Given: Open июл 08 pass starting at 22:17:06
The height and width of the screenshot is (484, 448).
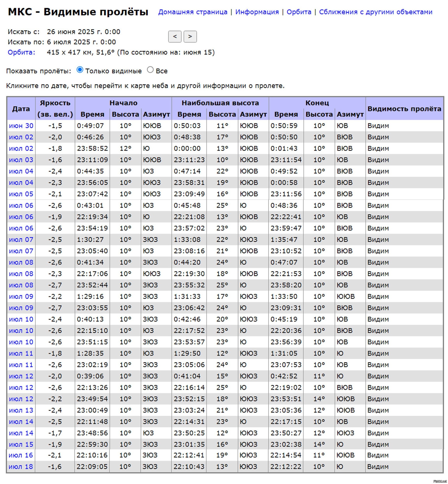Looking at the screenshot, I should [21, 274].
